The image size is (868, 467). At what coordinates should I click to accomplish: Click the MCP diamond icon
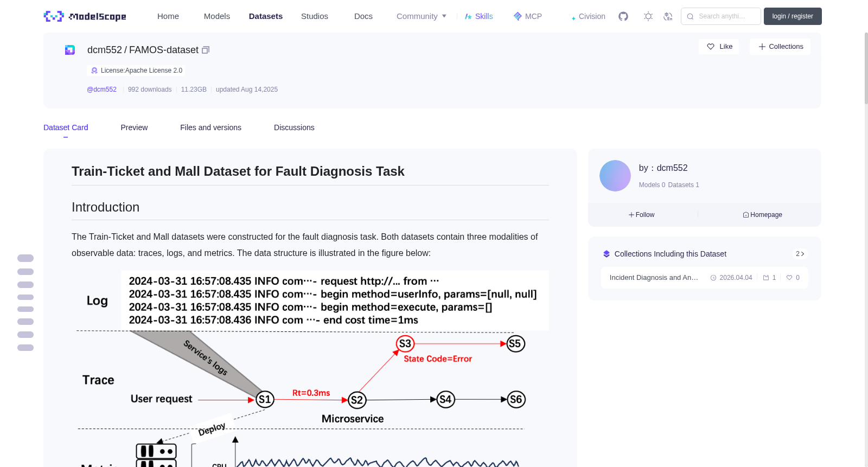tap(518, 16)
